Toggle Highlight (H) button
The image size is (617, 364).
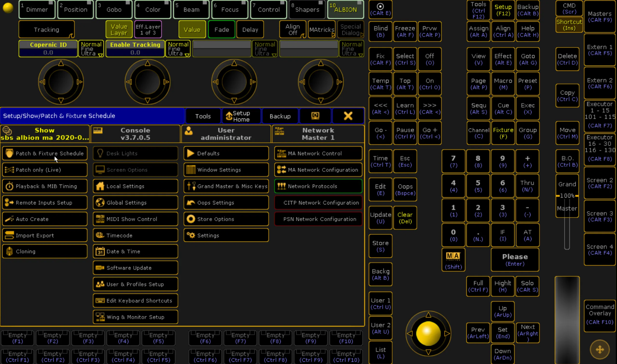pos(503,286)
